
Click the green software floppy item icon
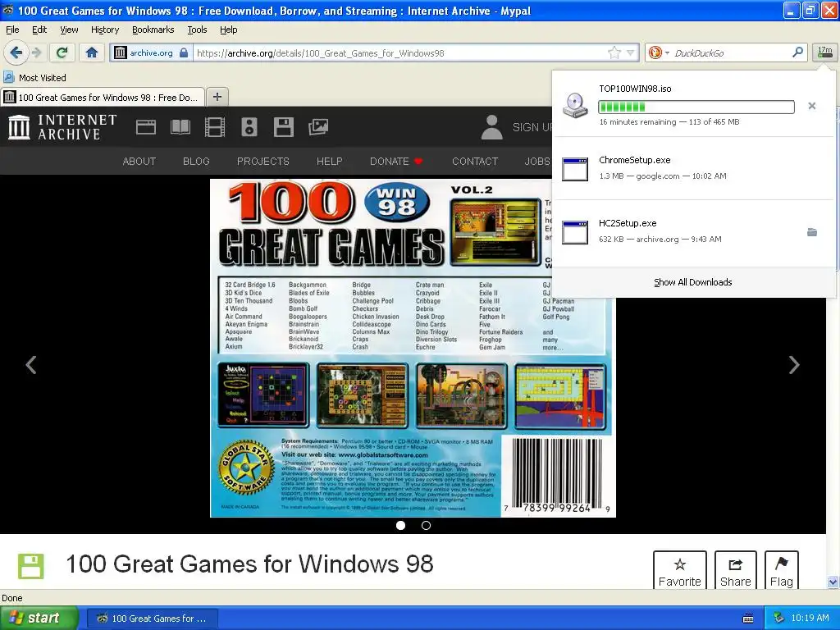(31, 566)
